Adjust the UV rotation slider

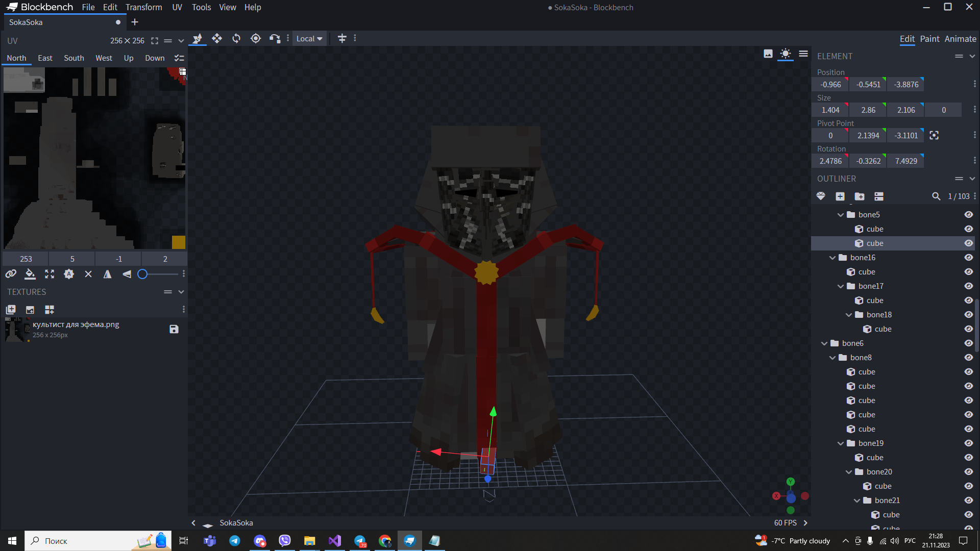(158, 274)
